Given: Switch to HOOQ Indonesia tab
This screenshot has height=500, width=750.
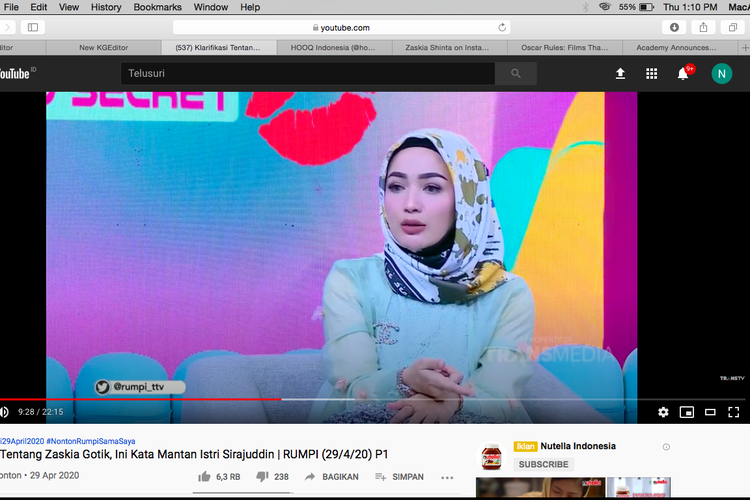Looking at the screenshot, I should point(335,47).
